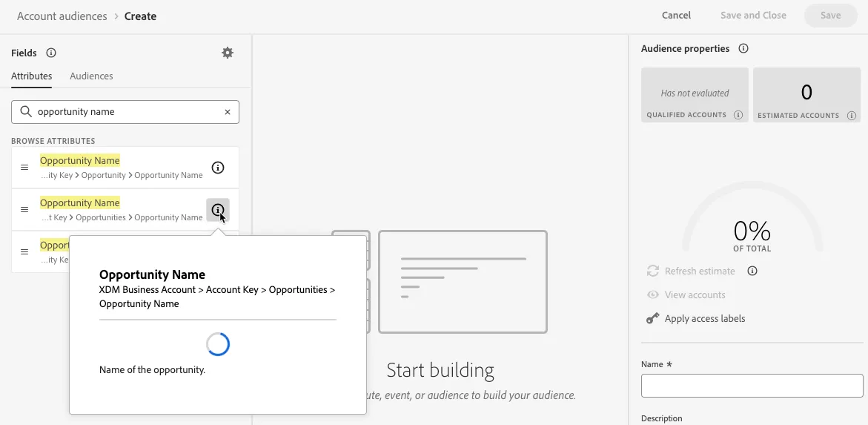Click into the audience Name field
The image size is (868, 425).
click(x=752, y=386)
